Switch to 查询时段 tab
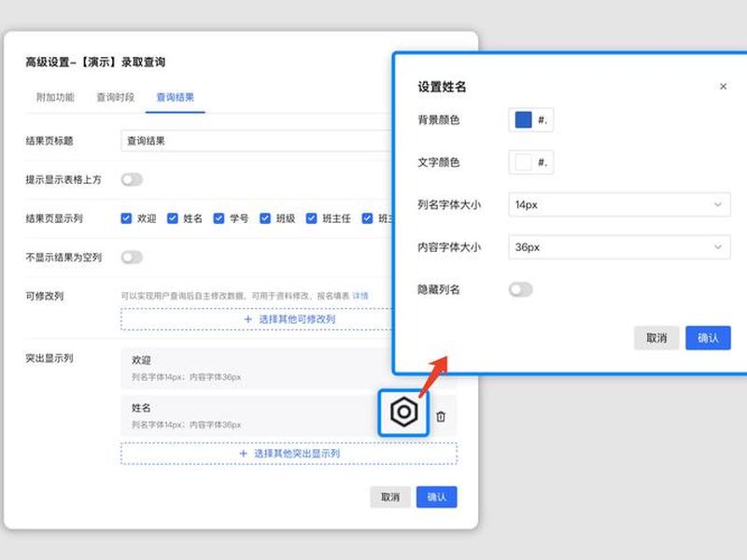 click(x=115, y=98)
